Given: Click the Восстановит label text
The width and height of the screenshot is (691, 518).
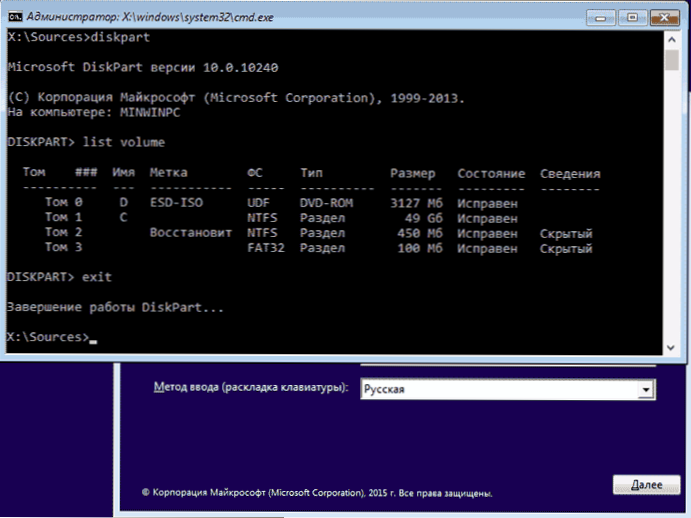Looking at the screenshot, I should (x=191, y=233).
